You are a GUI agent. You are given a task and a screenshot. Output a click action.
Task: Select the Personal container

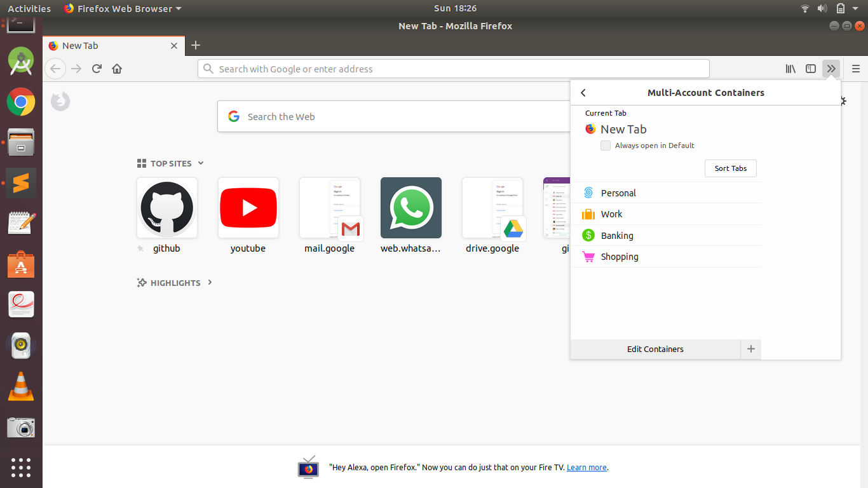pyautogui.click(x=618, y=193)
